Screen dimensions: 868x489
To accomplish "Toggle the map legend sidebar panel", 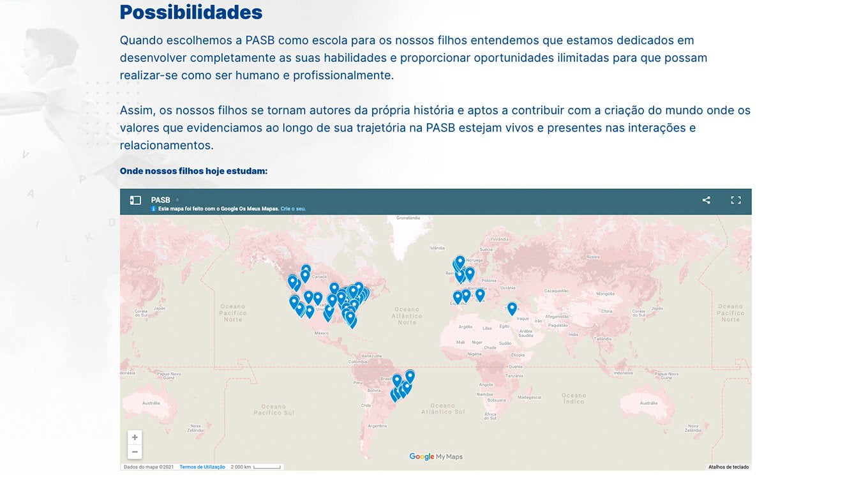I will [135, 200].
